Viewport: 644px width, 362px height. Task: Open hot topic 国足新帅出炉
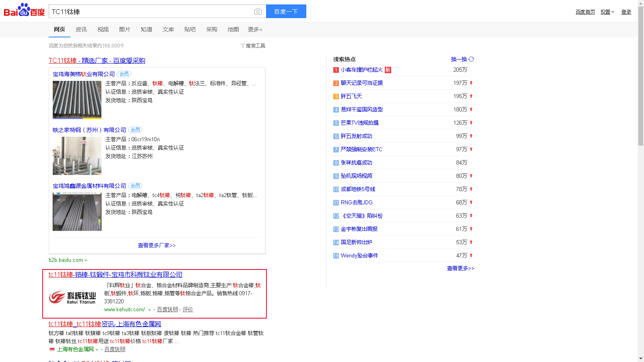[x=357, y=242]
